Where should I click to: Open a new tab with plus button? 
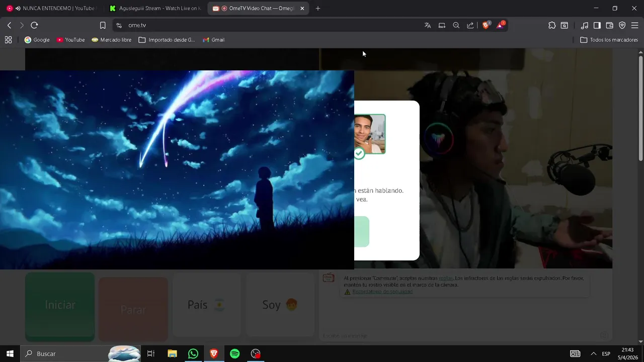[x=317, y=9]
